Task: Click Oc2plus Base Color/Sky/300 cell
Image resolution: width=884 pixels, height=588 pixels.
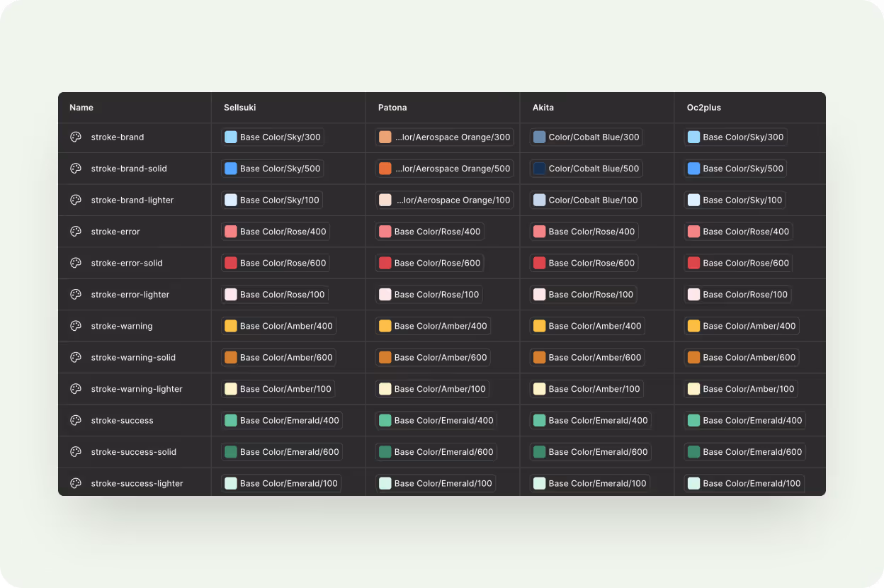Action: [x=736, y=137]
